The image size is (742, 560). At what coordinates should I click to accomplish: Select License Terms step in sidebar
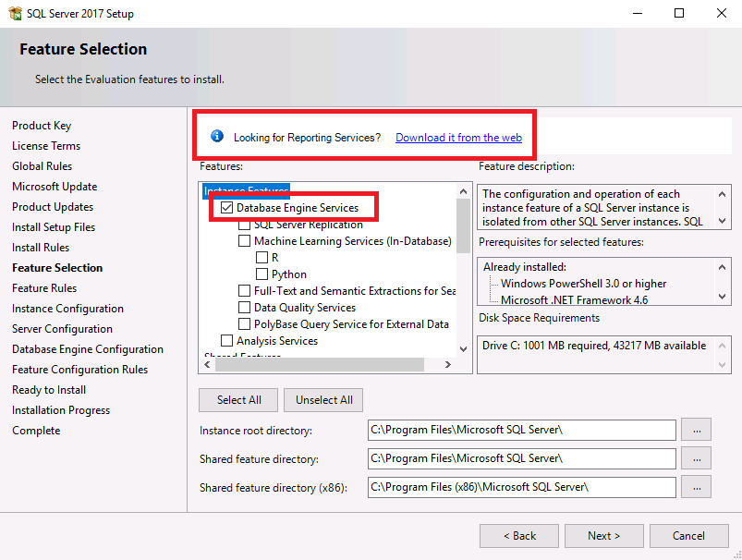pyautogui.click(x=46, y=146)
